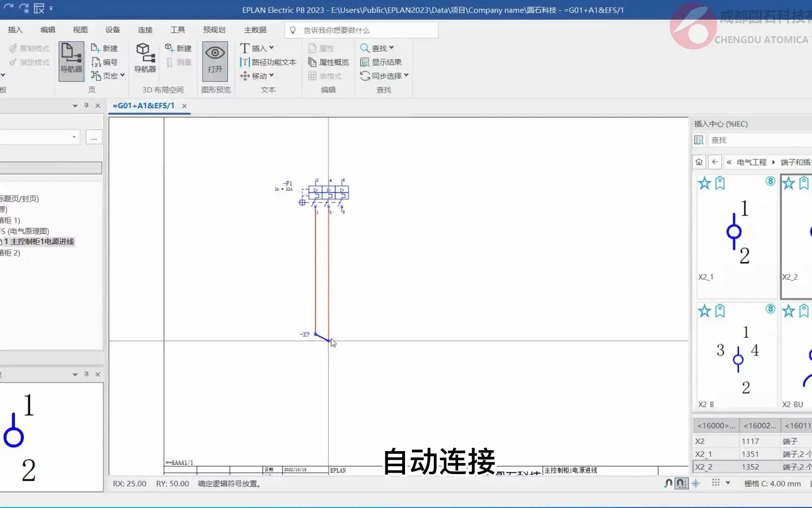This screenshot has height=508, width=812.
Task: Close the page navigator panel
Action: [98, 105]
